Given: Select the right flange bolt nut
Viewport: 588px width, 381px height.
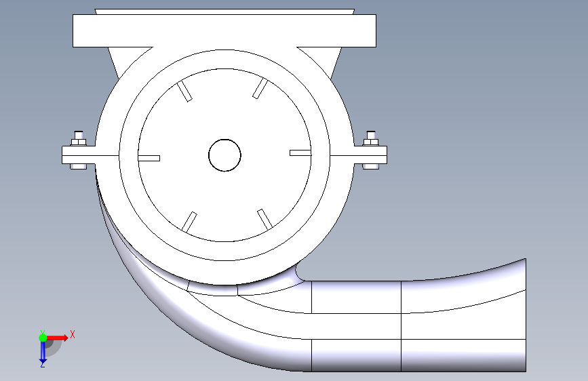Looking at the screenshot, I should pos(371,142).
